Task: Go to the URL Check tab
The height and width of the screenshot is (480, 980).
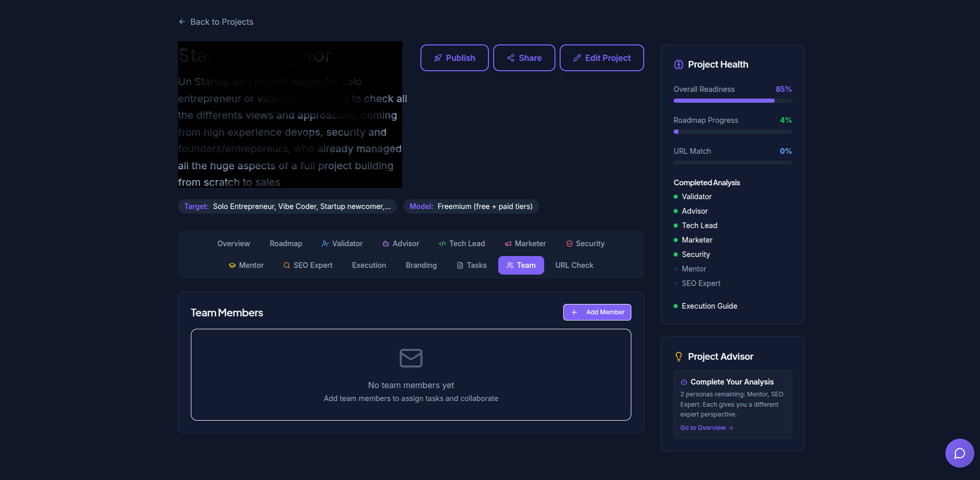Action: tap(574, 265)
